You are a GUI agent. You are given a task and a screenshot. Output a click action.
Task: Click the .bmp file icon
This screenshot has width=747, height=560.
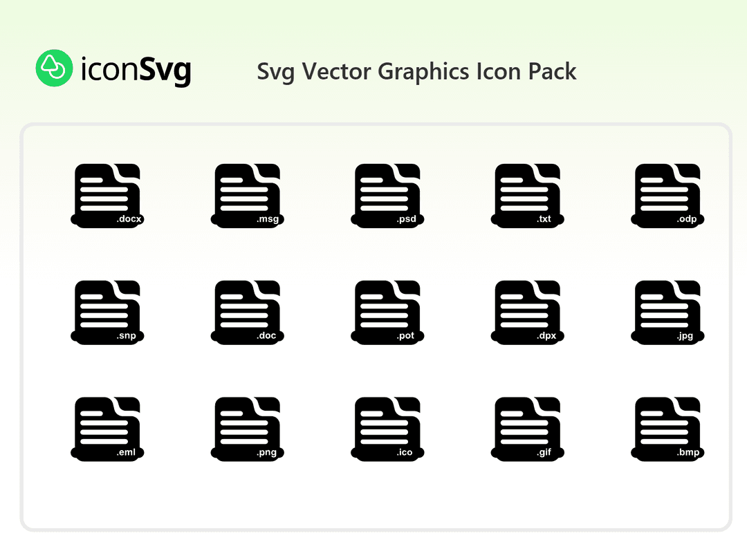pos(667,427)
